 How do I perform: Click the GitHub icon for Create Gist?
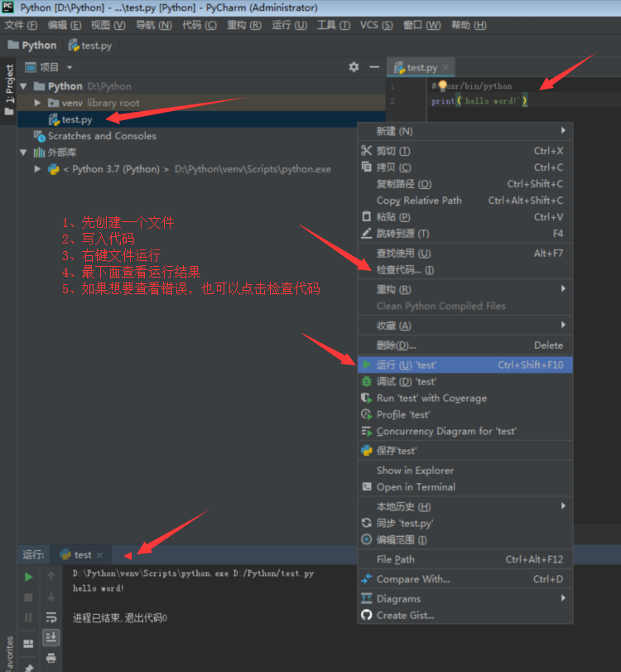click(x=367, y=615)
